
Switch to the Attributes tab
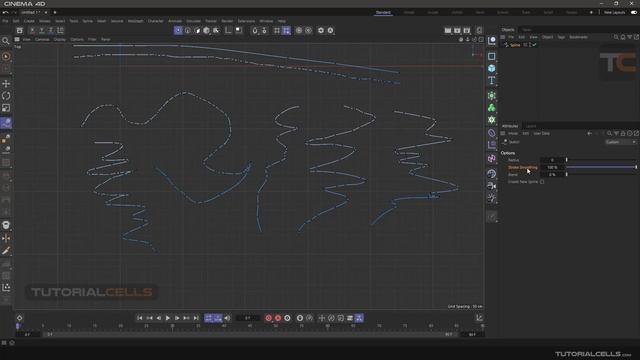point(510,126)
